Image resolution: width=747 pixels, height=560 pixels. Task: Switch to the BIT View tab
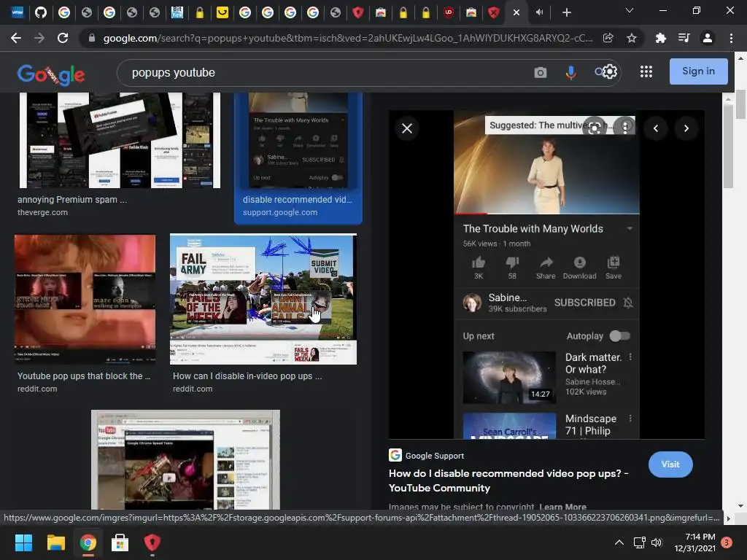pyautogui.click(x=177, y=12)
